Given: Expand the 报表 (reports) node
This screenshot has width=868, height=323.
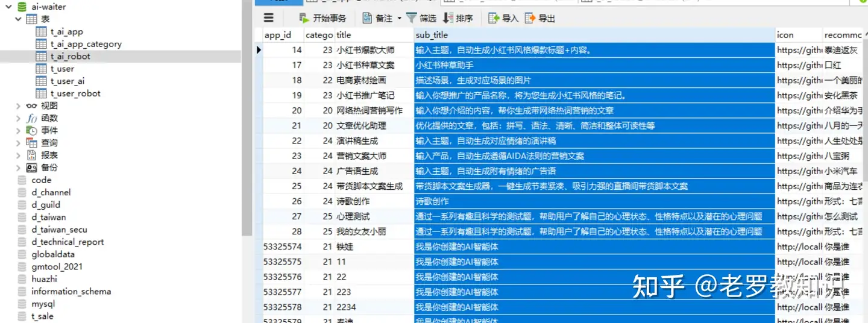Looking at the screenshot, I should (18, 155).
